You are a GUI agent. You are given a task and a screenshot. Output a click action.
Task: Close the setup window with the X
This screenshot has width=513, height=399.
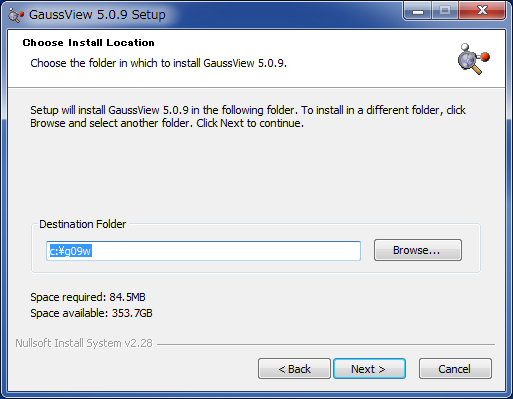[482, 11]
